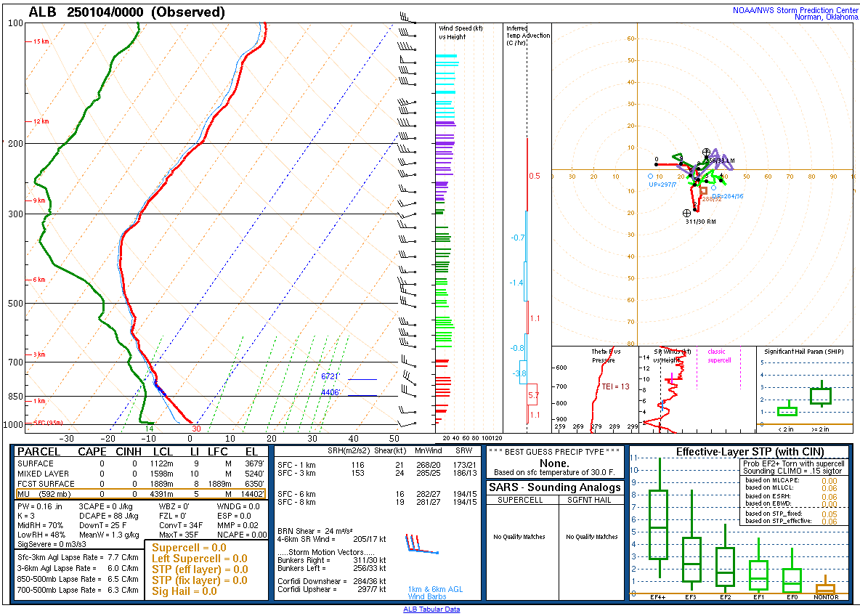
Task: Click the 'CINH' column header
Action: click(x=129, y=452)
